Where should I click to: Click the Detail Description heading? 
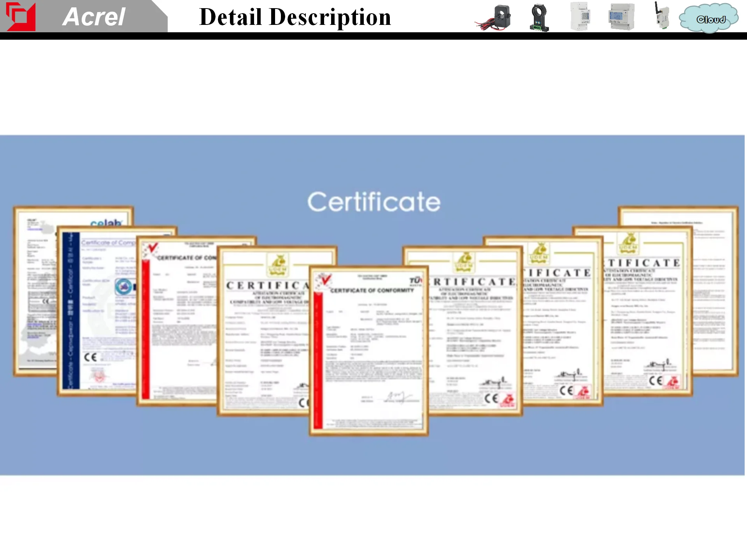click(295, 17)
